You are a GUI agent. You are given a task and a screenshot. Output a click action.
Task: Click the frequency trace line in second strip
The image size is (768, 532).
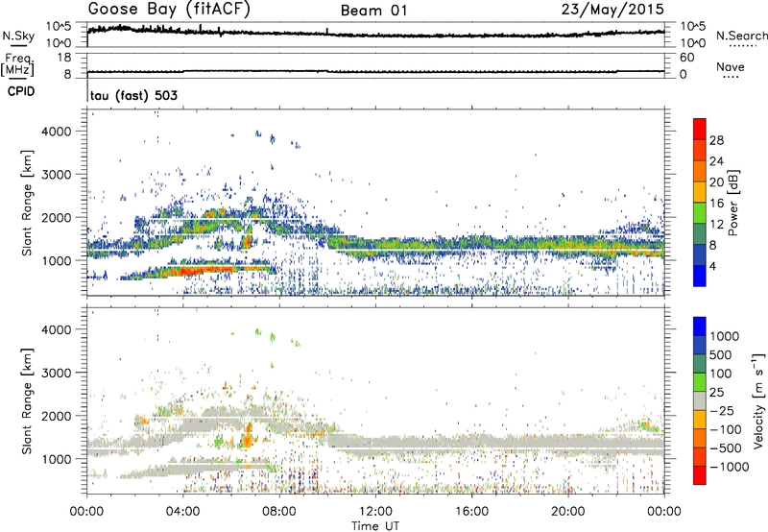[375, 71]
